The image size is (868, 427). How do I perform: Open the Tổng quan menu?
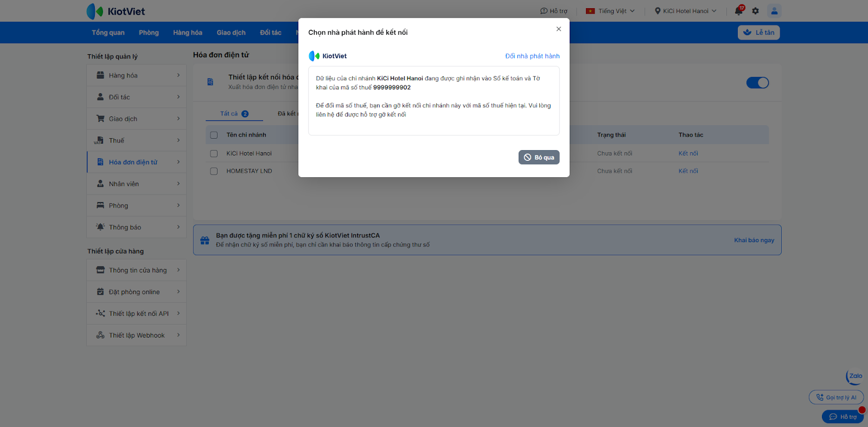[x=108, y=33]
